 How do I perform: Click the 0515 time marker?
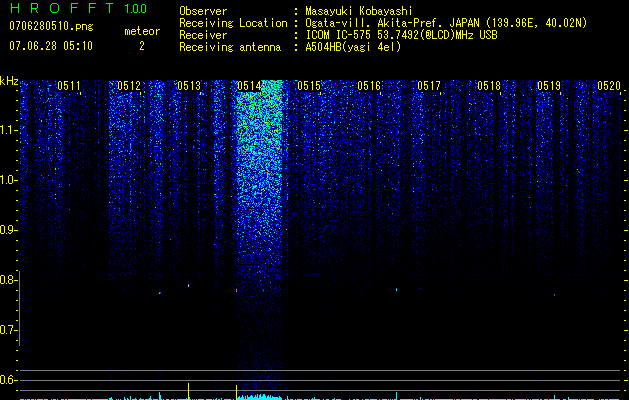click(309, 86)
